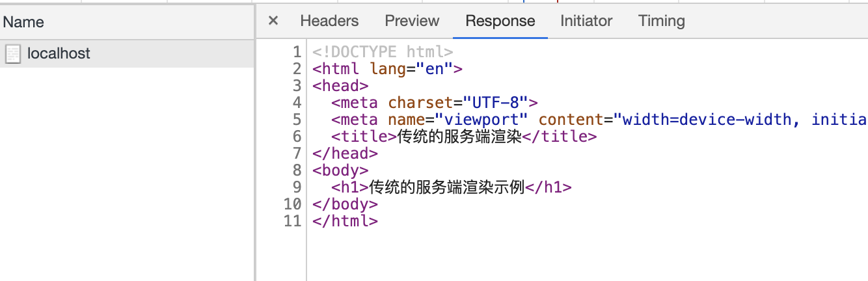Click the meta name="viewport" line
The image size is (868, 281).
pos(599,120)
